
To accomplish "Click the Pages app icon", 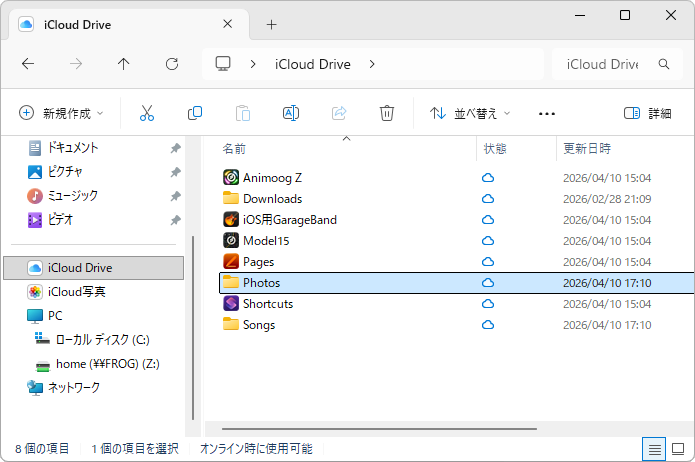I will (231, 262).
